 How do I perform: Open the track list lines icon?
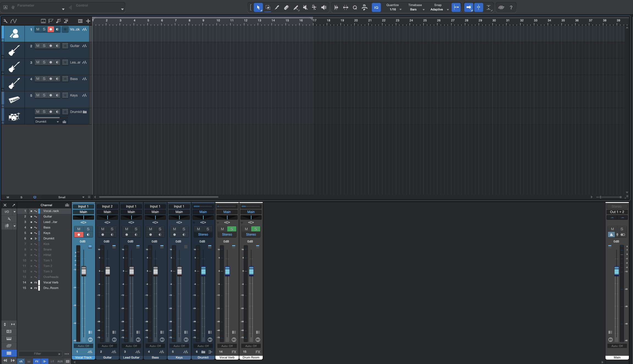point(80,21)
